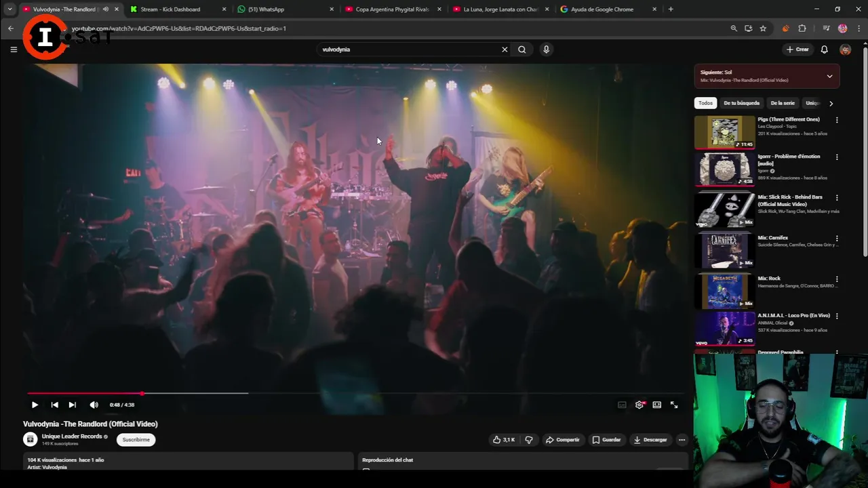This screenshot has height=488, width=868.
Task: Download the video with Descargar
Action: (650, 440)
